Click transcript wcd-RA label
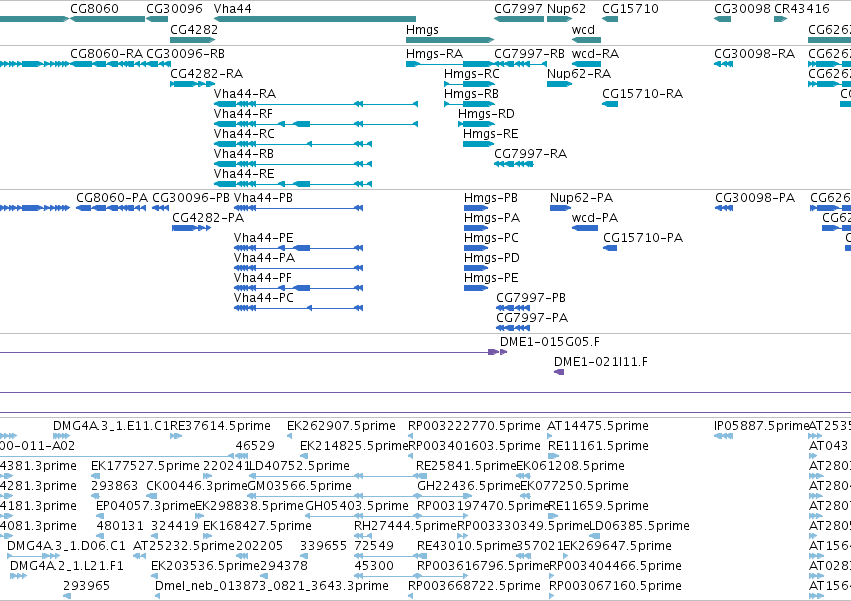851x601 pixels. [595, 54]
